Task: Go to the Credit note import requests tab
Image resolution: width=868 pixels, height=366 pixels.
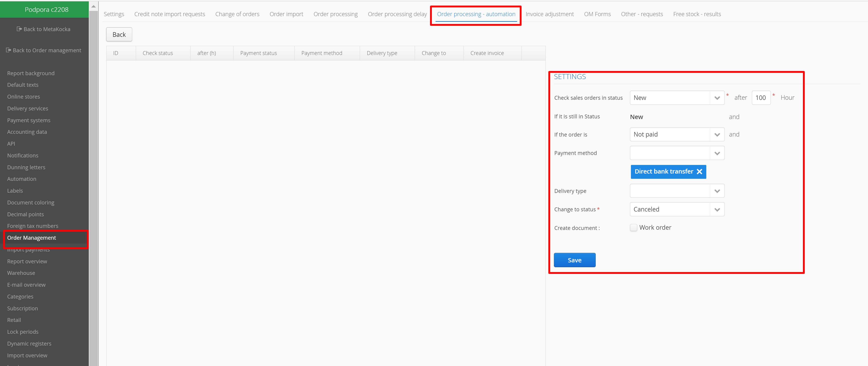Action: tap(169, 14)
